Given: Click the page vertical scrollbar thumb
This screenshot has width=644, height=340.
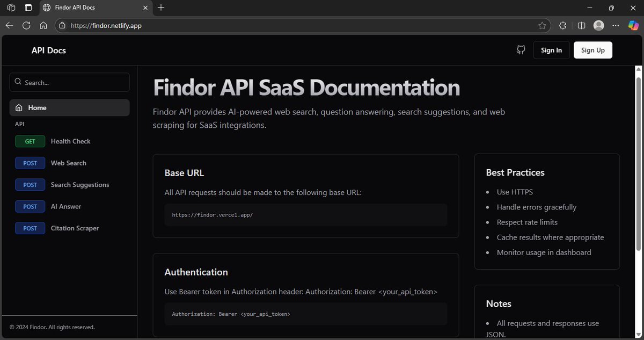Looking at the screenshot, I should coord(639,164).
